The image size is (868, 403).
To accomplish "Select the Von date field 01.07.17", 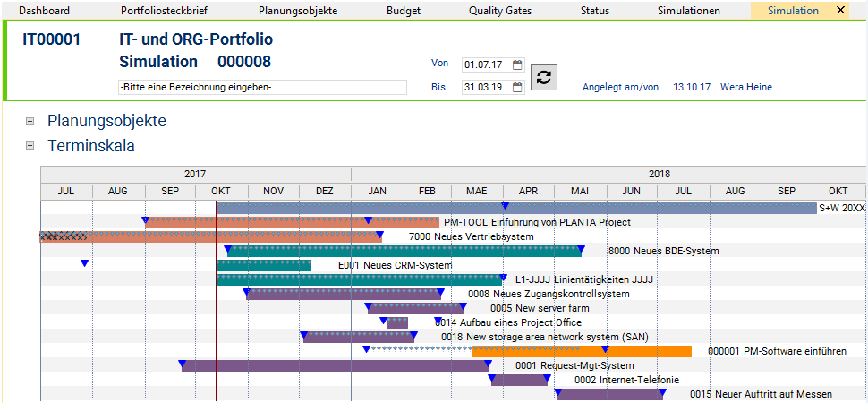I will (487, 64).
